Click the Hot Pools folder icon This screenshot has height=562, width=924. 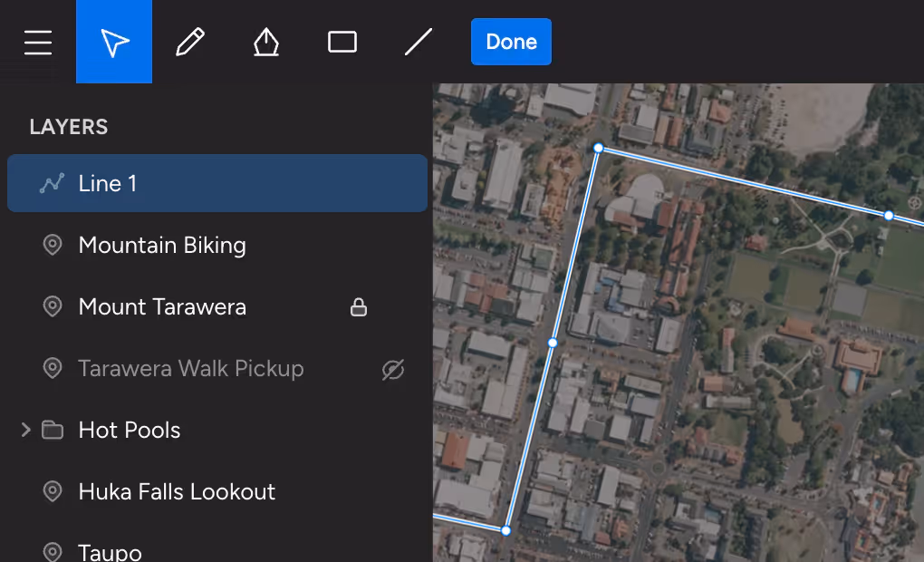(x=53, y=430)
